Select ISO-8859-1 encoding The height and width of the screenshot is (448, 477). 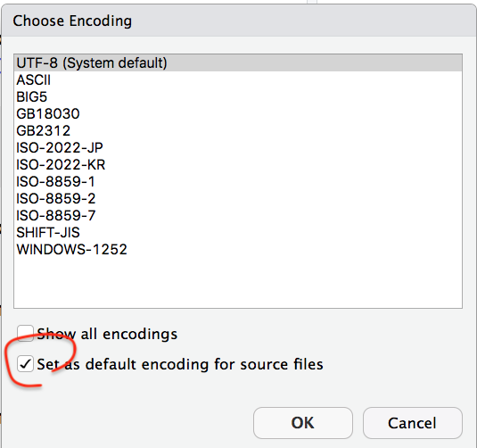(238, 182)
